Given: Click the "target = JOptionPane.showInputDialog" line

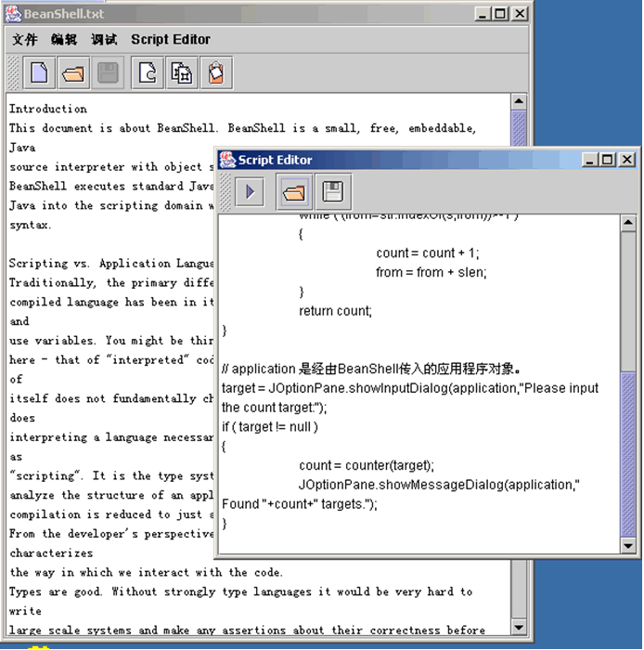Looking at the screenshot, I should (x=410, y=388).
